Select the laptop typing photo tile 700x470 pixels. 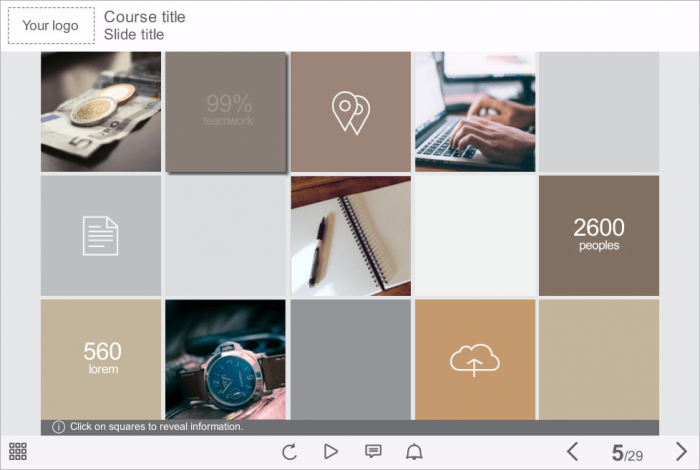(475, 112)
